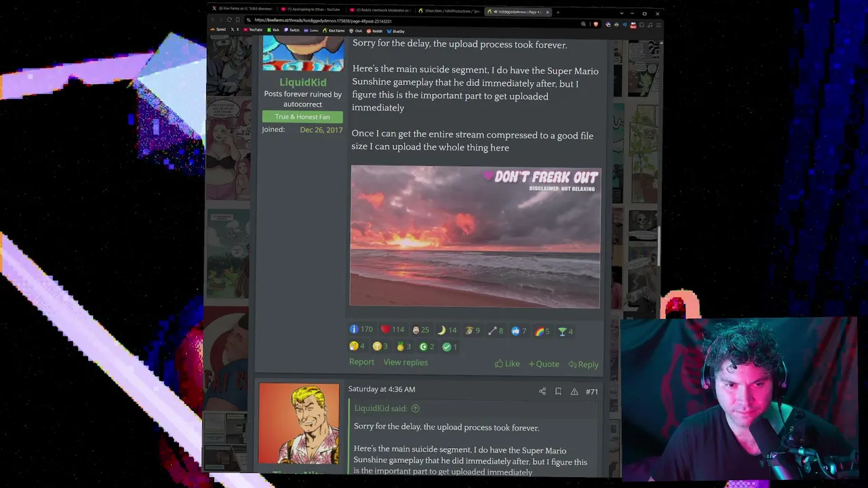Open the YouTube bookmark
The width and height of the screenshot is (868, 488).
(253, 30)
